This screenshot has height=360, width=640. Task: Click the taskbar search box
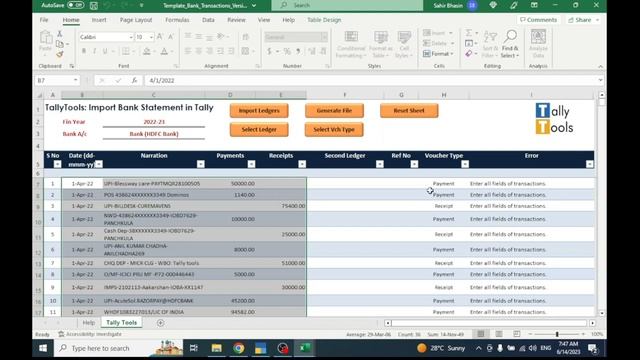tap(118, 348)
